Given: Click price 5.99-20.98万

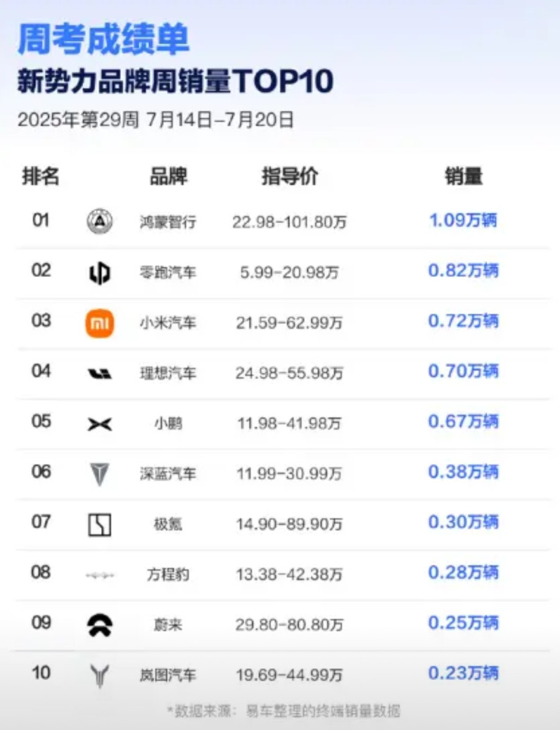Looking at the screenshot, I should tap(290, 272).
